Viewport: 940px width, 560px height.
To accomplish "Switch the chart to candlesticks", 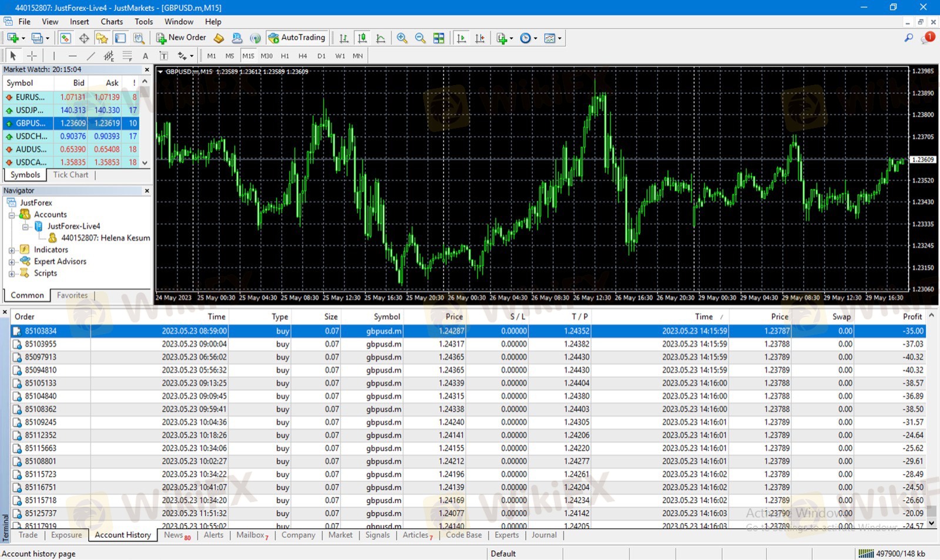I will tap(362, 38).
